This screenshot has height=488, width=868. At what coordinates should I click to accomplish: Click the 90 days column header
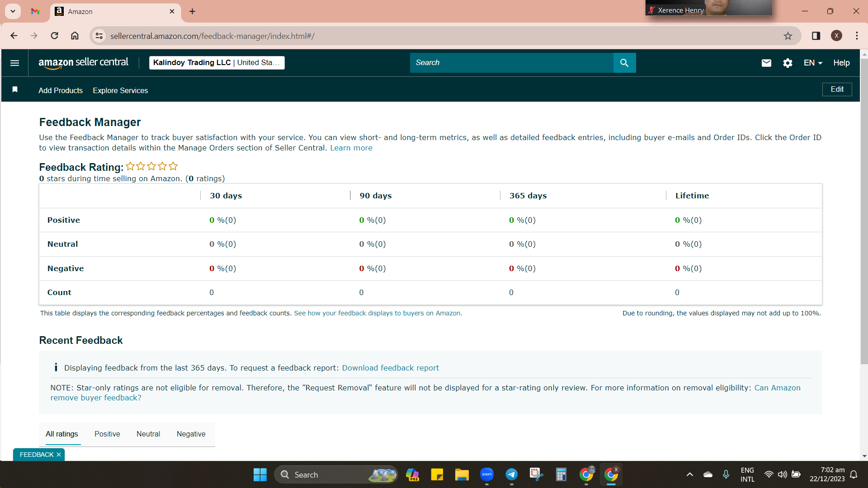(x=376, y=196)
